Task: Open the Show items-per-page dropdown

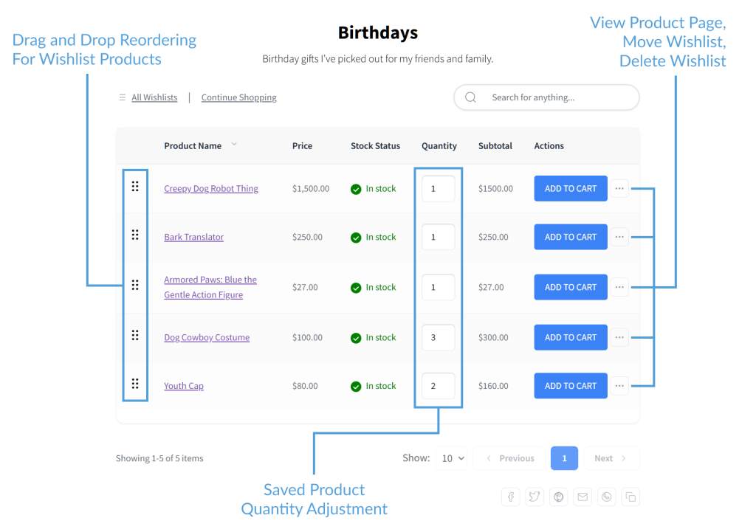Action: point(451,457)
